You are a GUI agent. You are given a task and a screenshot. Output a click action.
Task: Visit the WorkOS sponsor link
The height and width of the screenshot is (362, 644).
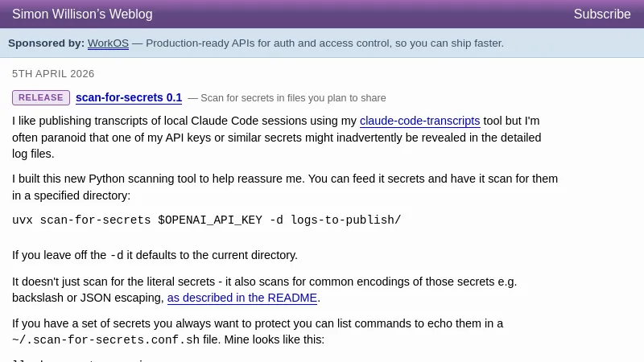[108, 43]
